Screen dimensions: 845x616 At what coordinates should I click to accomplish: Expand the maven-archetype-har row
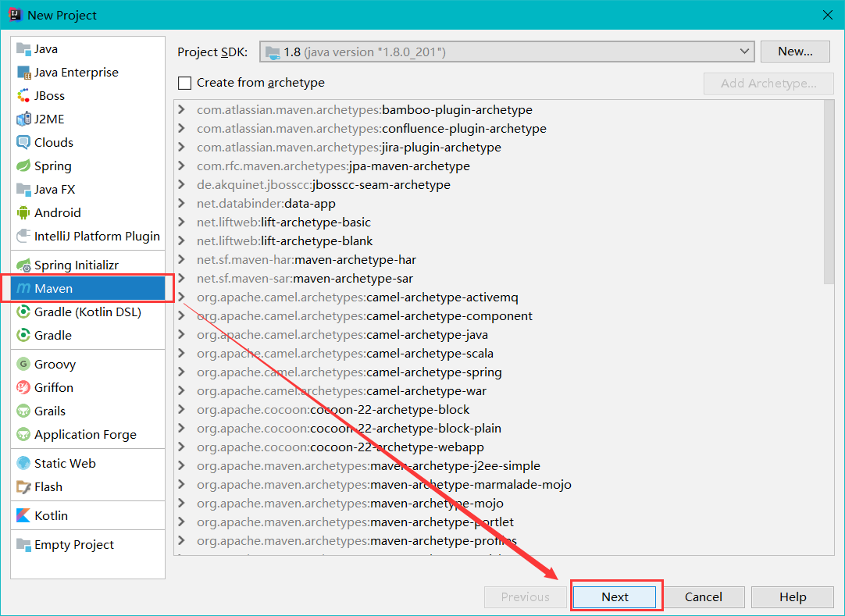point(182,259)
